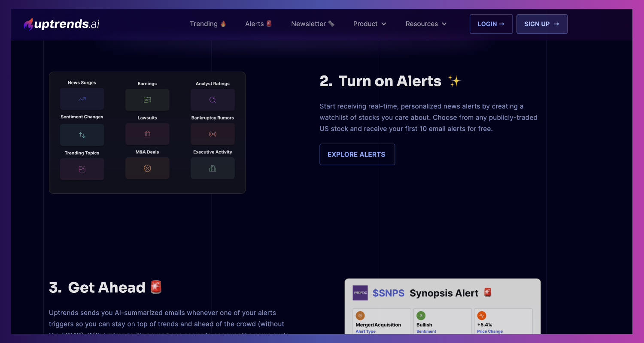Click the M&A Deals icon
The image size is (644, 343).
pos(147,168)
